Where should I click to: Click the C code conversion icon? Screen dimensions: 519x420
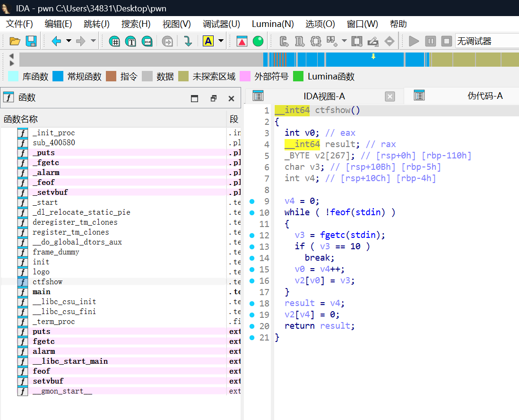click(x=284, y=42)
